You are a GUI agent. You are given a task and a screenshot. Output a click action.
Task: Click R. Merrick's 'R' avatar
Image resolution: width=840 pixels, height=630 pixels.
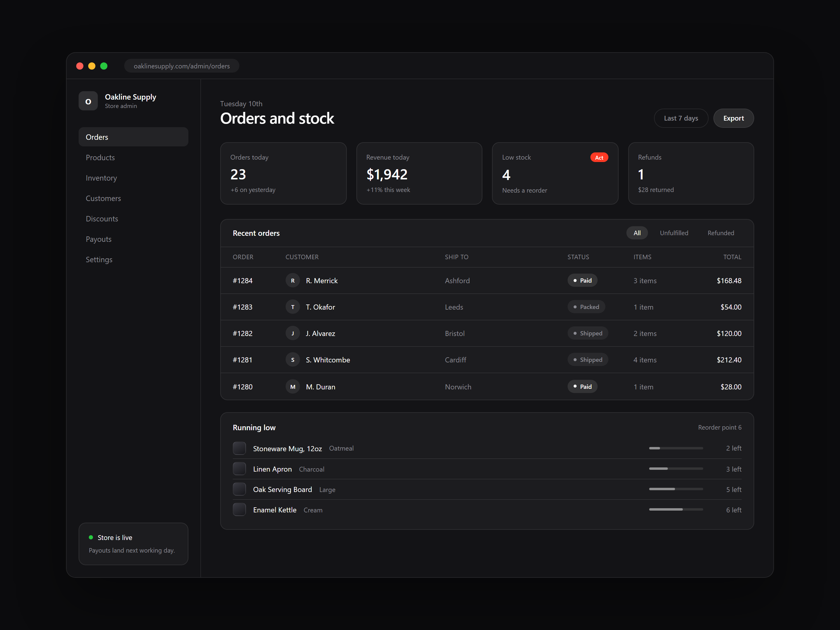(292, 280)
